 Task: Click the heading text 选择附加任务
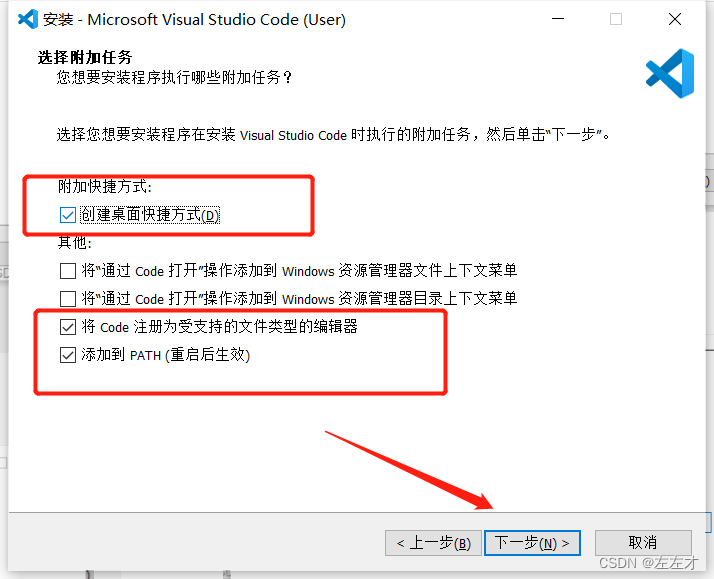coord(85,57)
